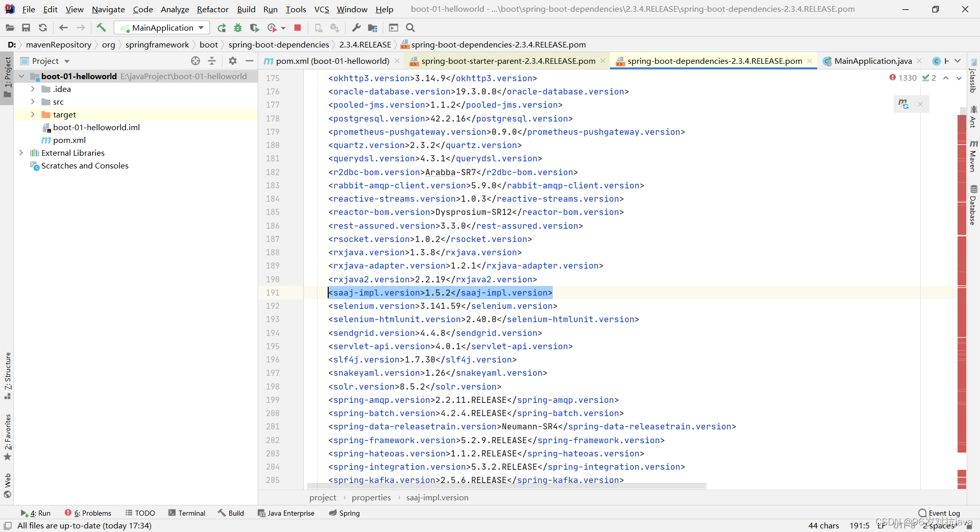Click the Run Anything icon
This screenshot has height=532, width=980.
click(394, 28)
